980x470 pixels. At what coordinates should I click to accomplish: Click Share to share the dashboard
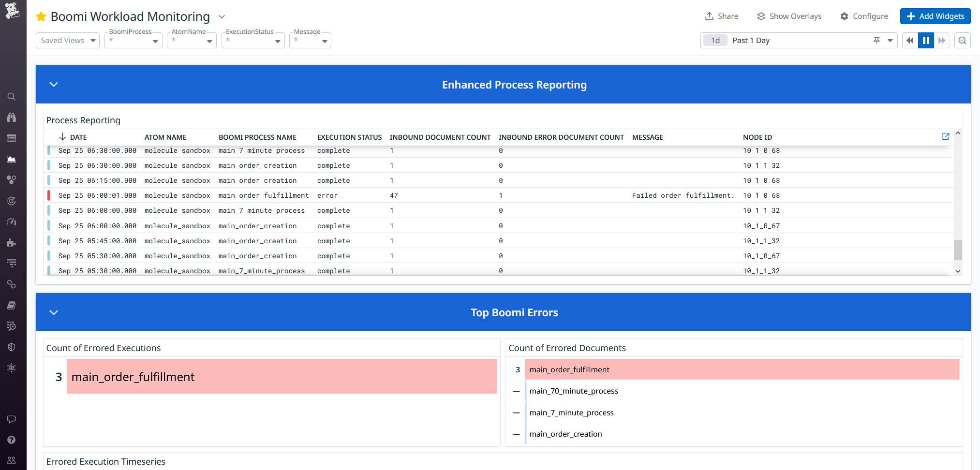(721, 16)
